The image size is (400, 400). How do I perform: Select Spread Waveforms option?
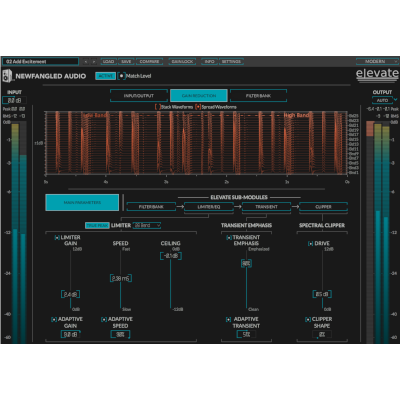(198, 107)
